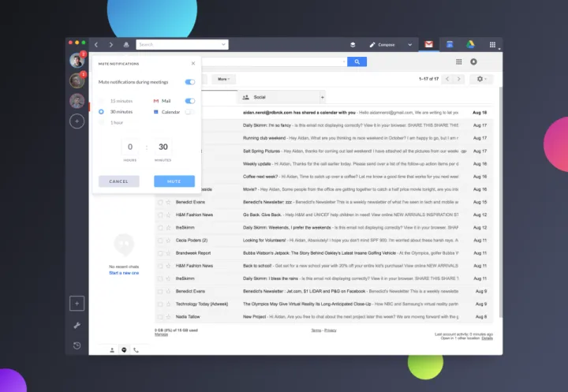
Task: Expand the Compose dropdown chevron
Action: (409, 44)
